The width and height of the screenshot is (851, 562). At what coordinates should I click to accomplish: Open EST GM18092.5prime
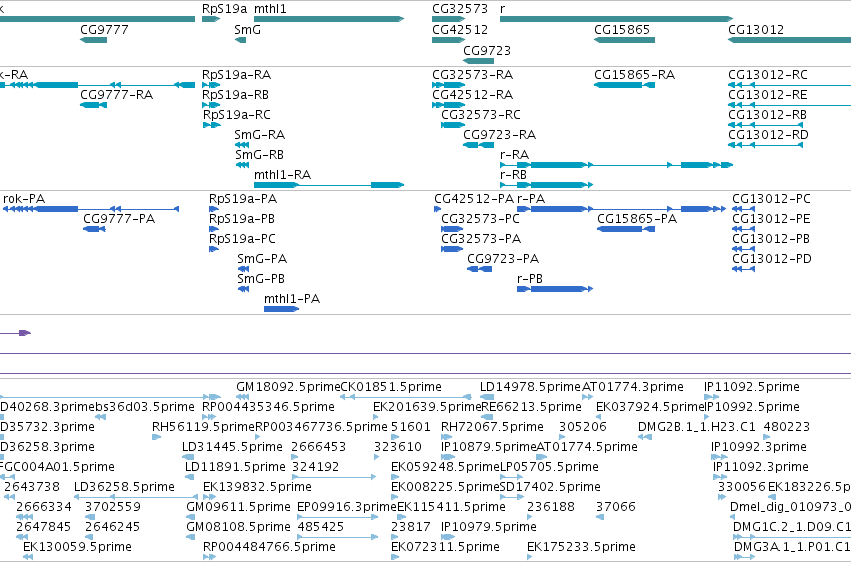[243, 397]
